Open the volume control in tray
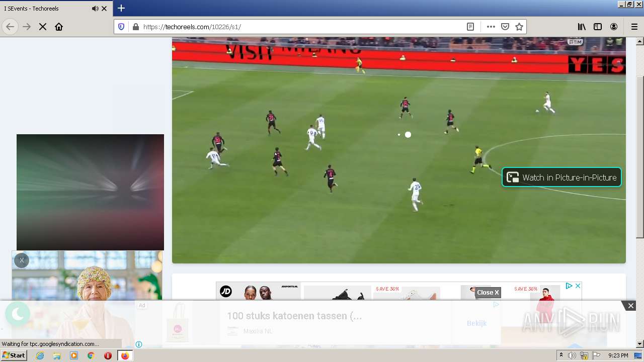The image size is (644, 362). (572, 355)
